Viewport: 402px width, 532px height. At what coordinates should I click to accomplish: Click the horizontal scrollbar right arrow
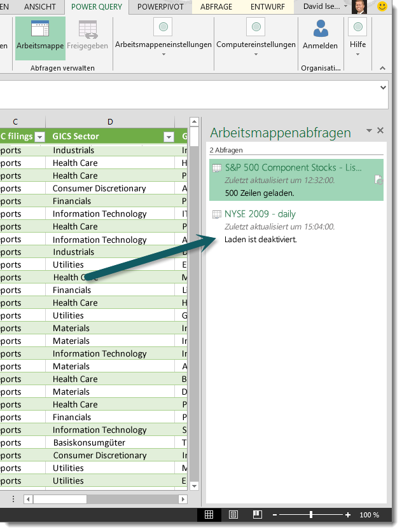pos(183,499)
